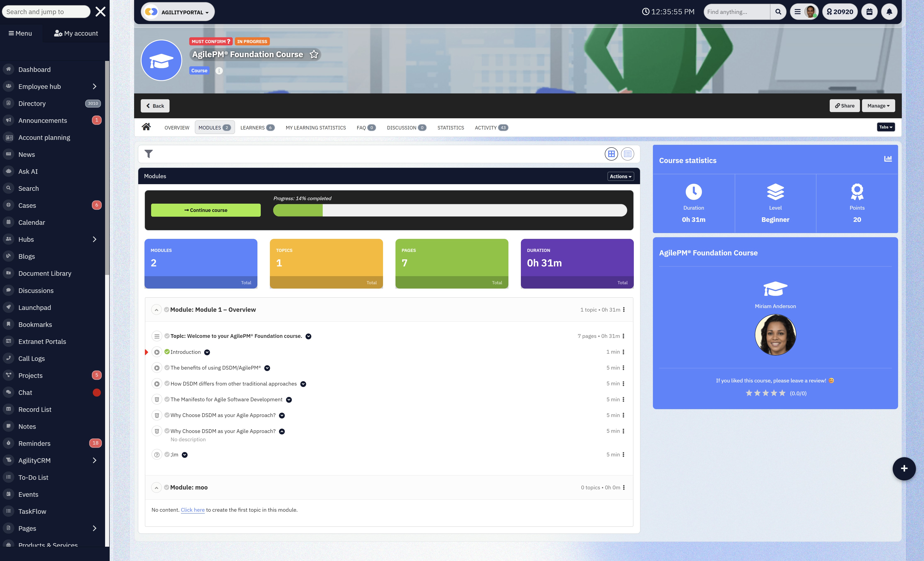Click the home icon in course tabs
This screenshot has width=924, height=561.
tap(146, 127)
